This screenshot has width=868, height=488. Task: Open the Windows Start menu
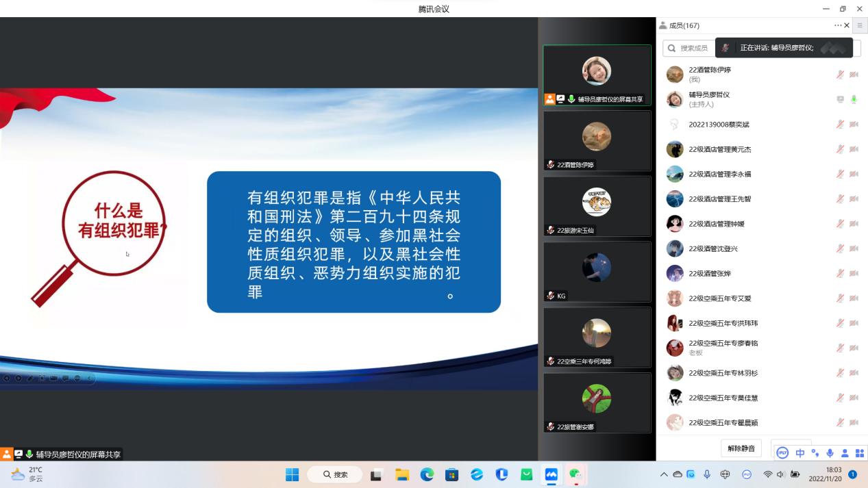[x=292, y=474]
